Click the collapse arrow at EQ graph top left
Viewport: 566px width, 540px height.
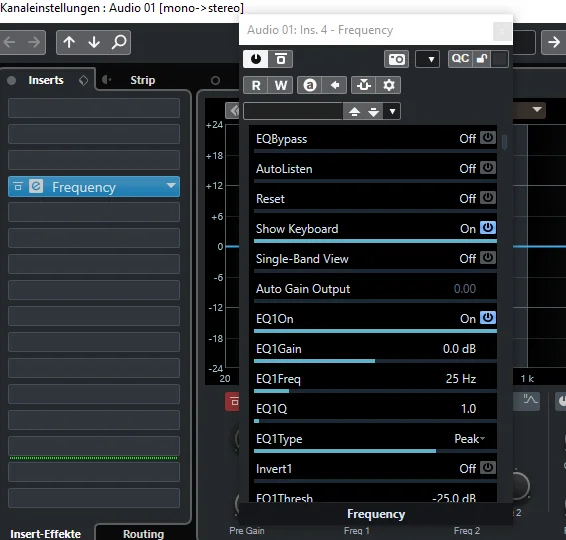coord(232,110)
